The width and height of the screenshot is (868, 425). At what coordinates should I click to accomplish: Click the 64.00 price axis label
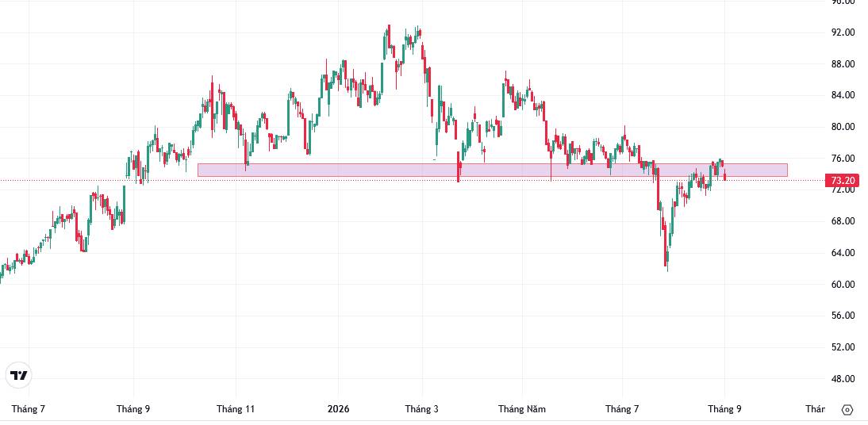coord(843,253)
